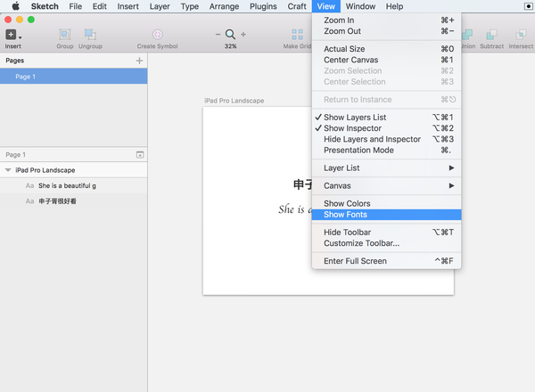Expand the Canvas submenu
This screenshot has width=535, height=392.
(x=387, y=186)
